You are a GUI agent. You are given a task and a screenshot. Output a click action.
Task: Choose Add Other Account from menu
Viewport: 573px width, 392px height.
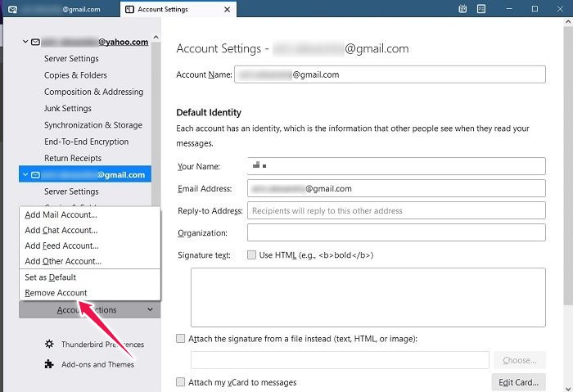coord(90,261)
